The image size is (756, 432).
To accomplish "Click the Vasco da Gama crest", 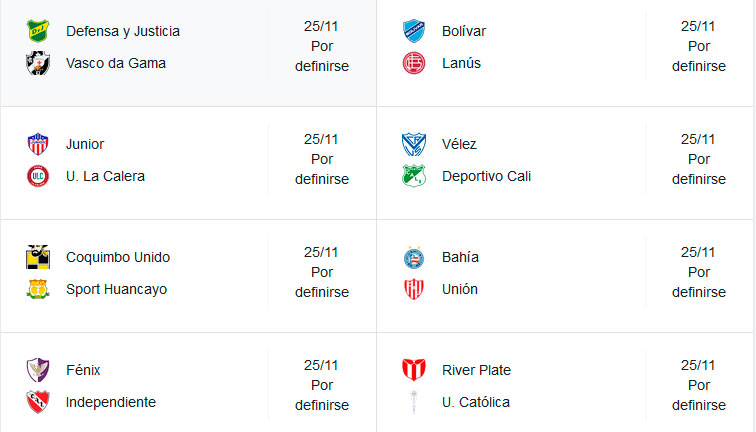I will tap(38, 63).
